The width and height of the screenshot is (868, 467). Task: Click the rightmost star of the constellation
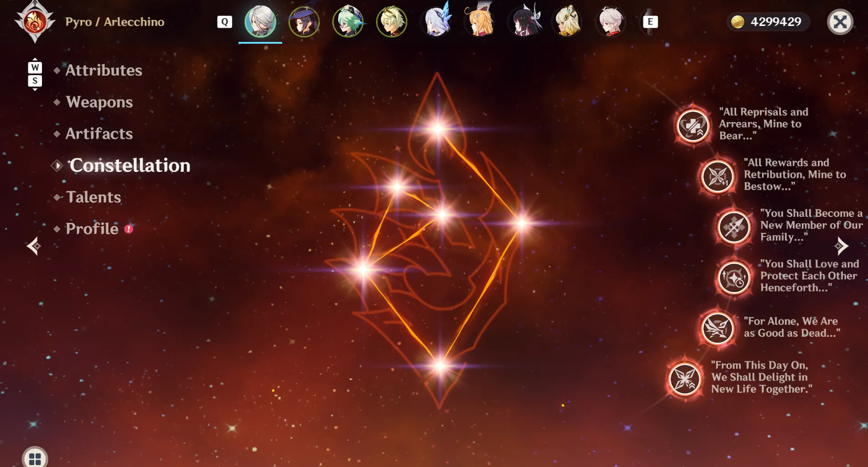(x=522, y=223)
